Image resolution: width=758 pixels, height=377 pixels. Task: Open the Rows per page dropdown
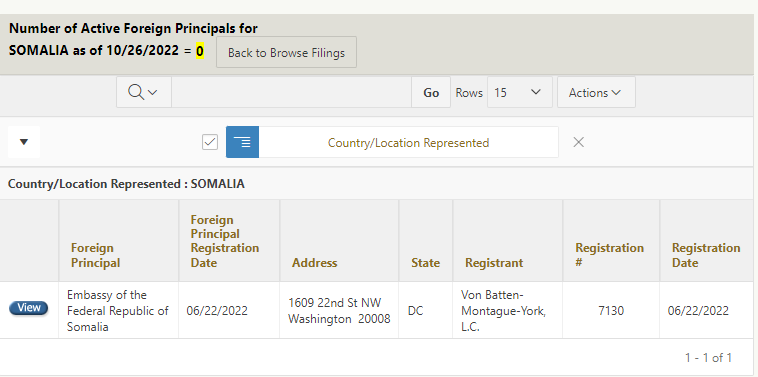[x=520, y=92]
